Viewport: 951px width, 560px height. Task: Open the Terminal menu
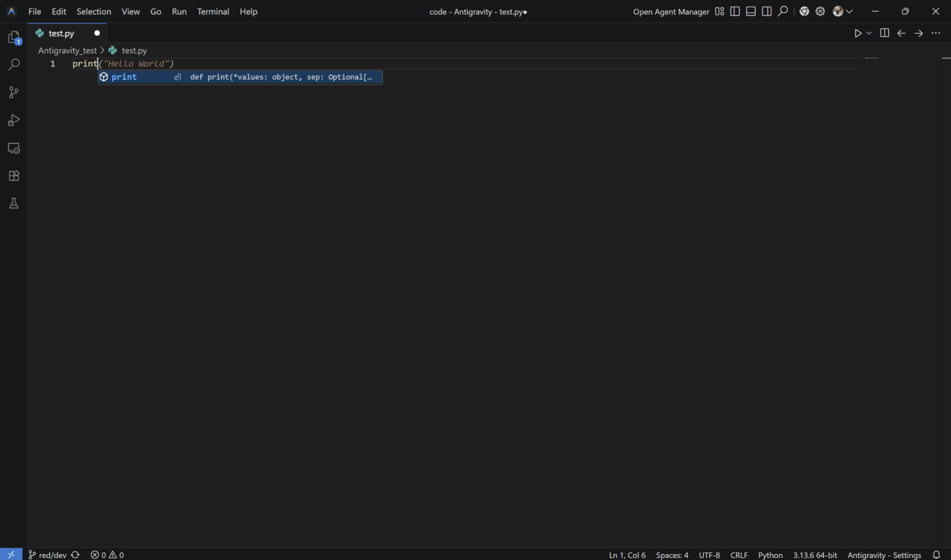(213, 12)
